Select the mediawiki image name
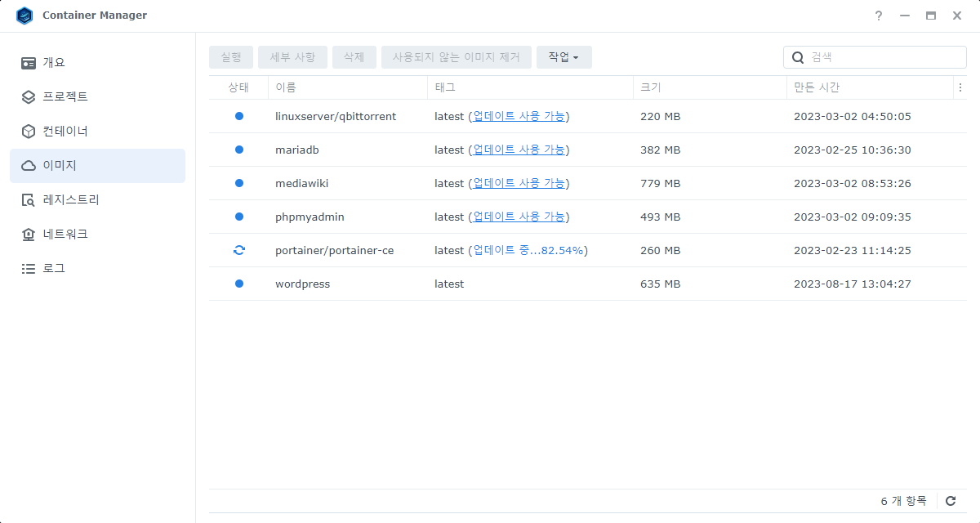The width and height of the screenshot is (980, 523). pyautogui.click(x=302, y=183)
